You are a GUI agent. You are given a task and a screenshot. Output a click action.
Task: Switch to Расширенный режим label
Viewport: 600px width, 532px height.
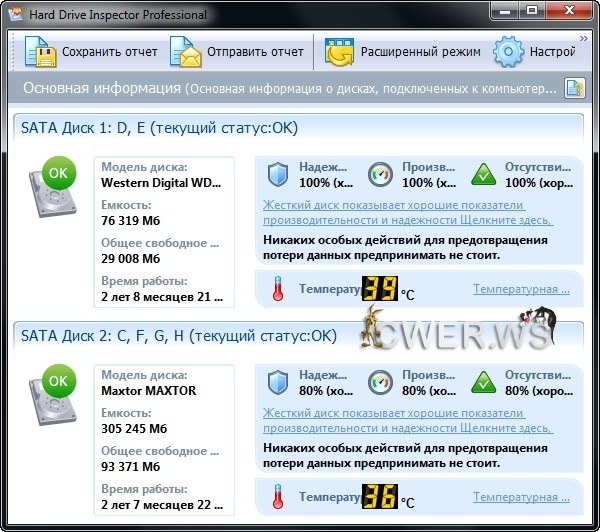(421, 52)
